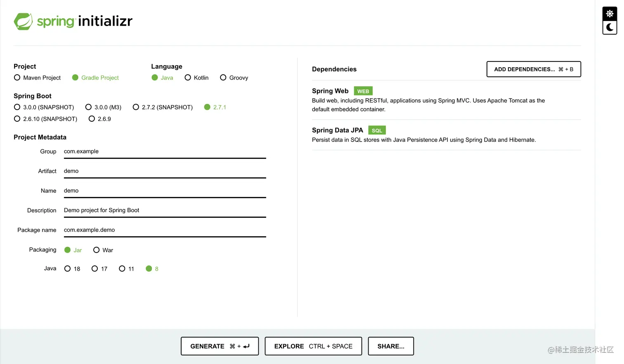624x364 pixels.
Task: Edit the Artifact input field
Action: [165, 171]
